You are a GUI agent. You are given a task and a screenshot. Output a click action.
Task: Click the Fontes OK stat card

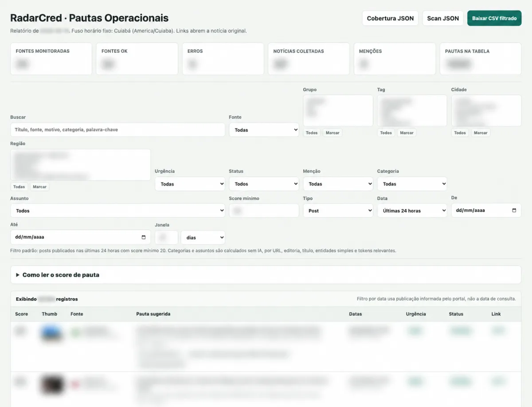[137, 59]
